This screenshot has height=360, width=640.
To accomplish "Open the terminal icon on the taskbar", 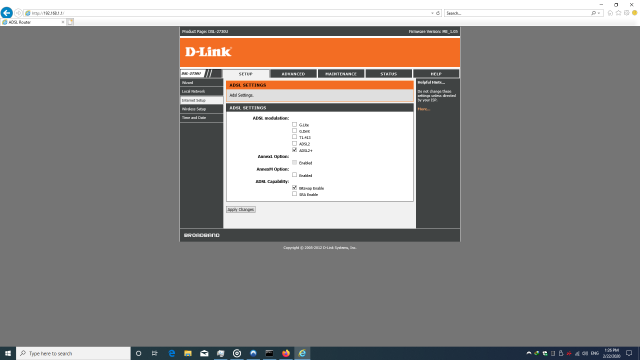I will tap(269, 353).
